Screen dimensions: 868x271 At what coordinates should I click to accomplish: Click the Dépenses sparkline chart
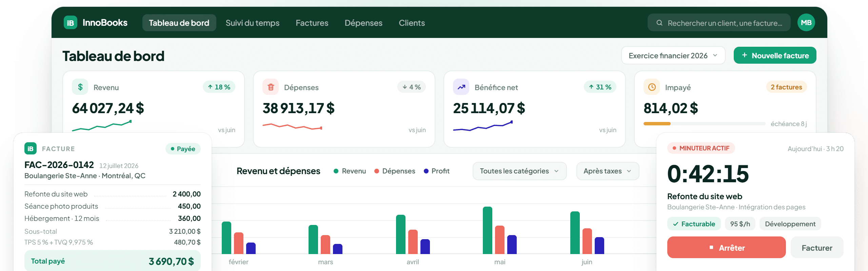tap(292, 127)
